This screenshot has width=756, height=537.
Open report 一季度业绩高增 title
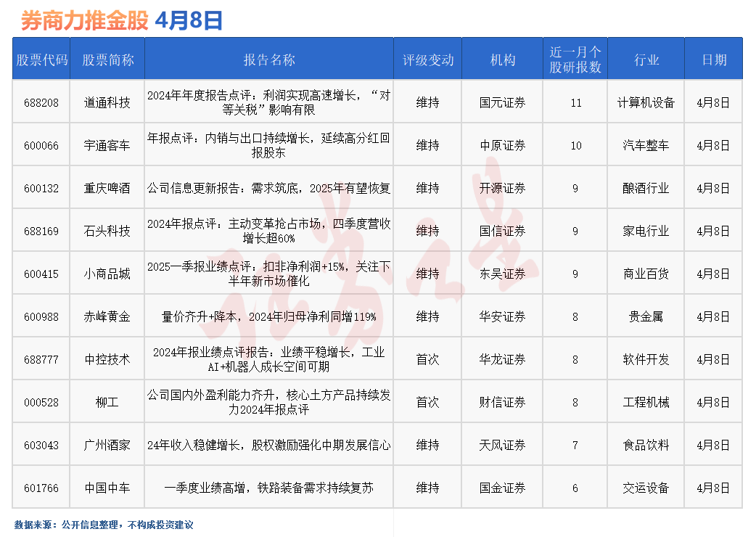[268, 488]
